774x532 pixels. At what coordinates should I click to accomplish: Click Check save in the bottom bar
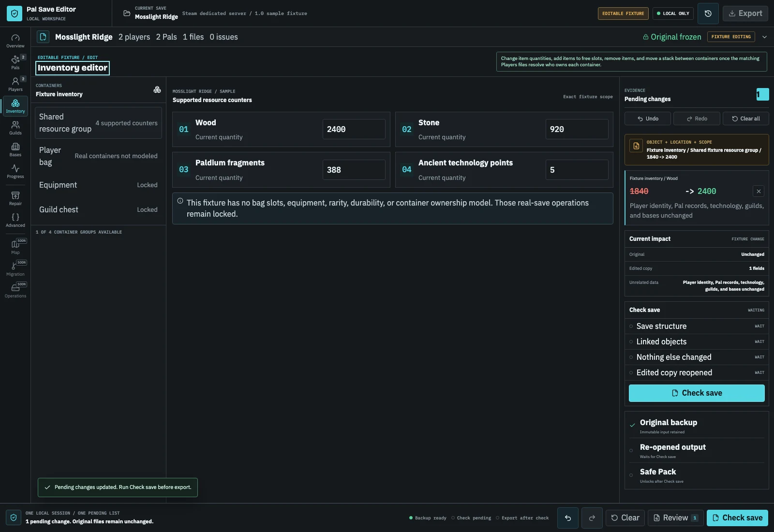point(737,518)
